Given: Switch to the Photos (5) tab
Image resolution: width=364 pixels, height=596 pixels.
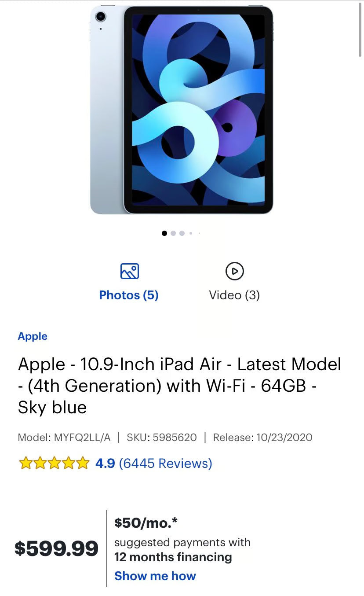Looking at the screenshot, I should coord(128,295).
